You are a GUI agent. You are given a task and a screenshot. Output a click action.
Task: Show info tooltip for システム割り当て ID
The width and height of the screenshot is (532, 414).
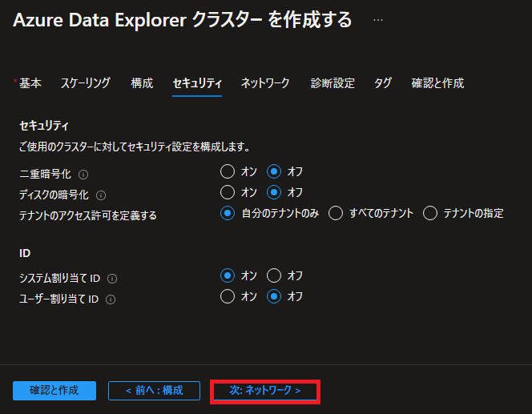tap(112, 279)
